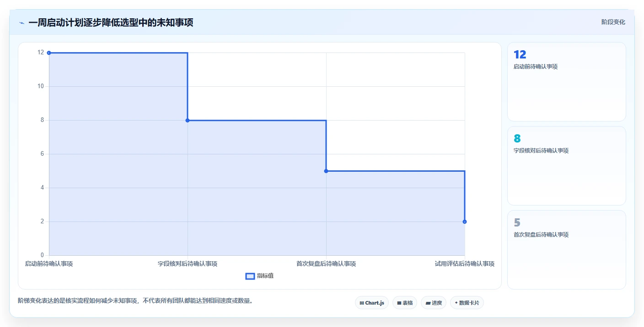
Task: Click the 进度 chip
Action: point(434,303)
